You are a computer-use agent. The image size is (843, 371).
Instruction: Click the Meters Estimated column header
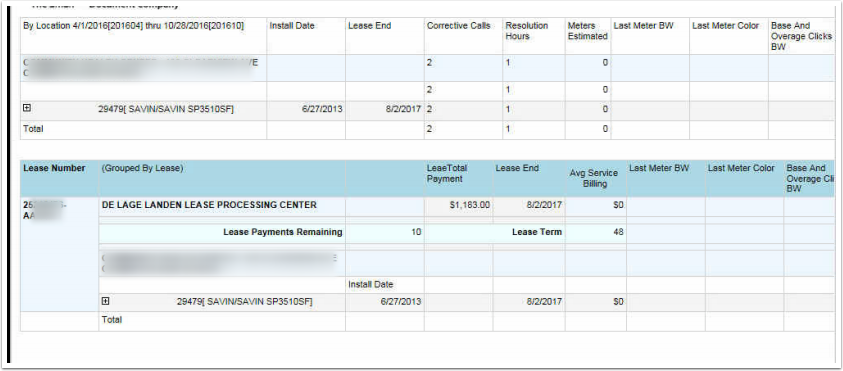tap(588, 31)
